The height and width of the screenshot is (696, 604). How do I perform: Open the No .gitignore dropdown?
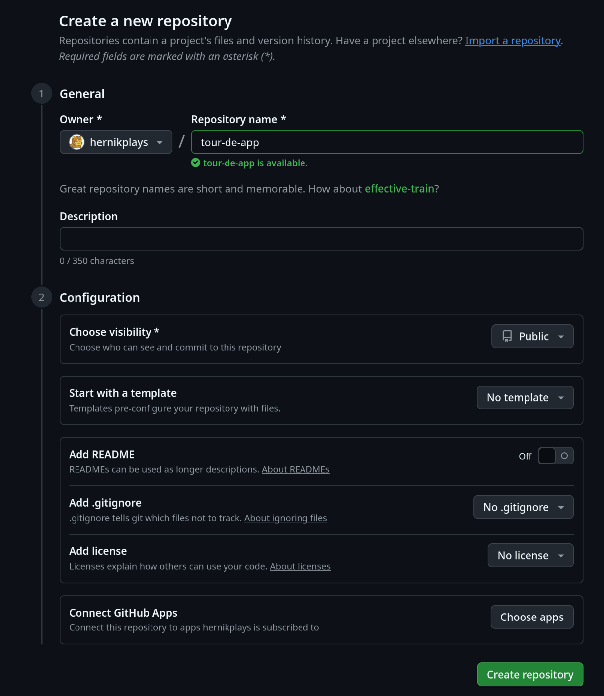pos(523,507)
